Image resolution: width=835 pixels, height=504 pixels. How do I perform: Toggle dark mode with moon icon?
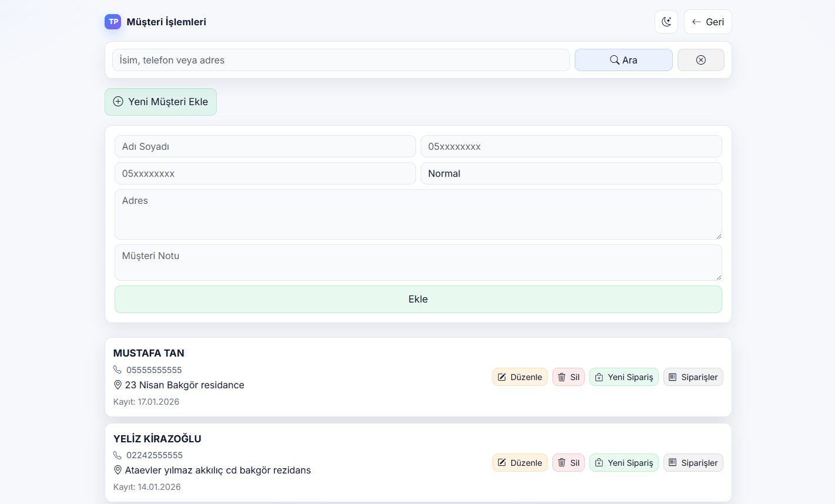point(666,22)
